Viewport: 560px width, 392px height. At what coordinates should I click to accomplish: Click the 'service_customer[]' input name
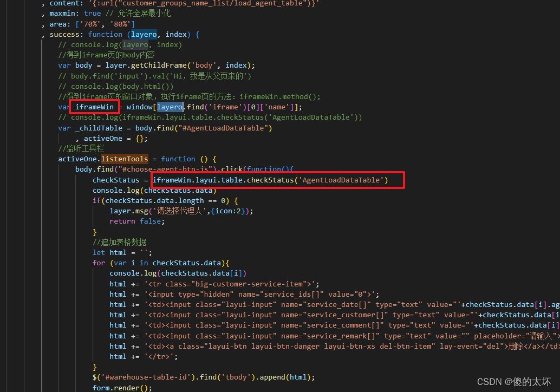coord(346,315)
